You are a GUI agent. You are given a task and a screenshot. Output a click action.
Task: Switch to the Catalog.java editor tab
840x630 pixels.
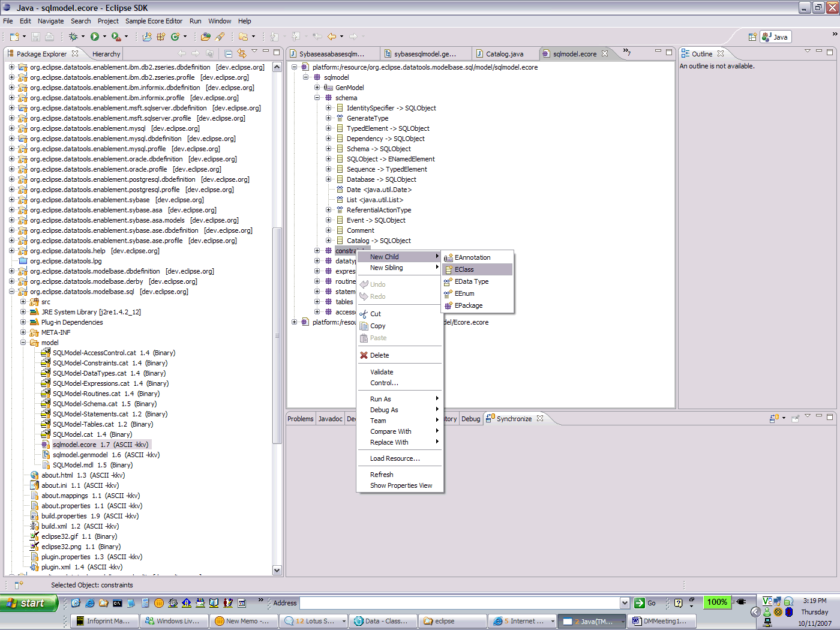(504, 54)
